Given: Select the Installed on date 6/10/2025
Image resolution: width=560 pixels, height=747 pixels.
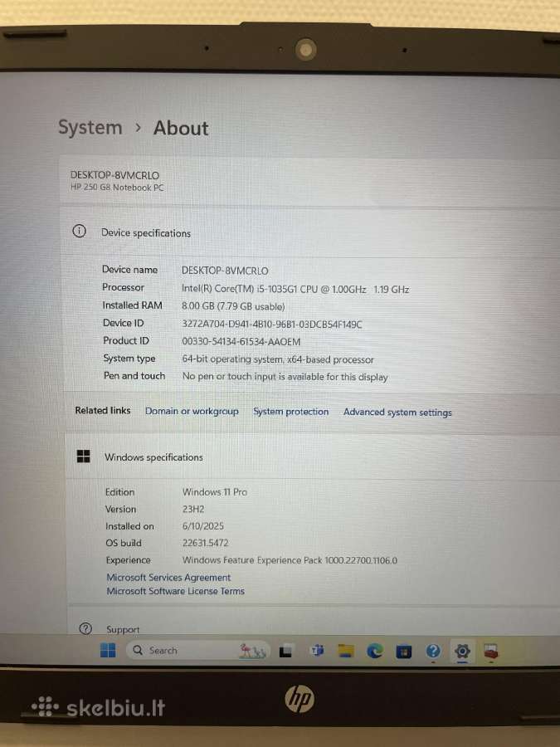Looking at the screenshot, I should pyautogui.click(x=203, y=526).
